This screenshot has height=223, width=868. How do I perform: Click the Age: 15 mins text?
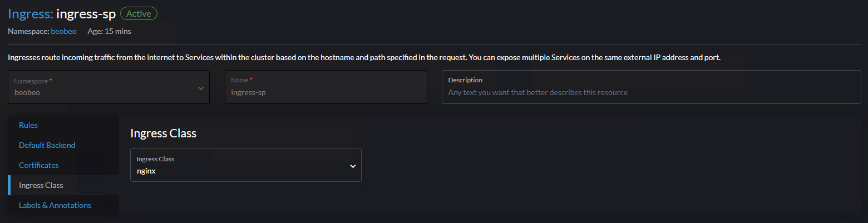coord(109,31)
